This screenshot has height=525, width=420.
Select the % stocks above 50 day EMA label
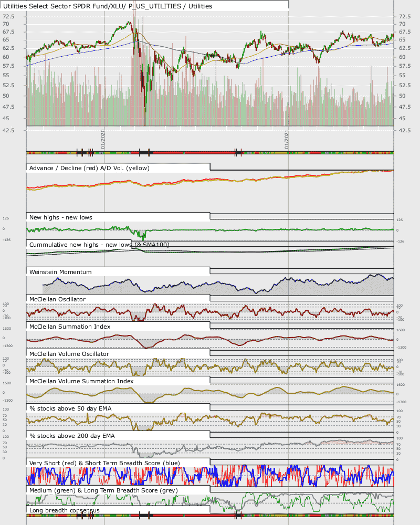point(70,408)
